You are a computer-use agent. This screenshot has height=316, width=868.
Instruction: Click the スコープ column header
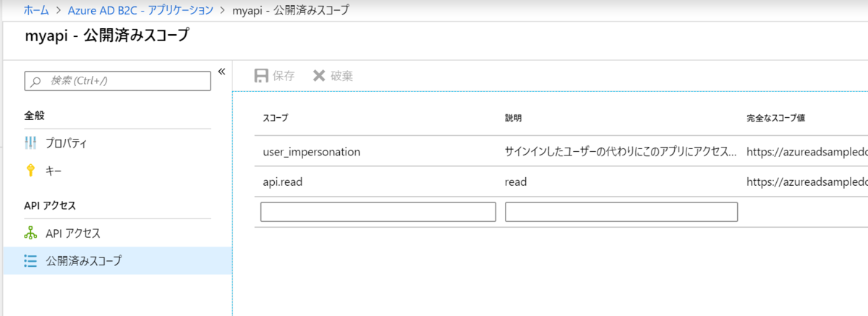276,118
